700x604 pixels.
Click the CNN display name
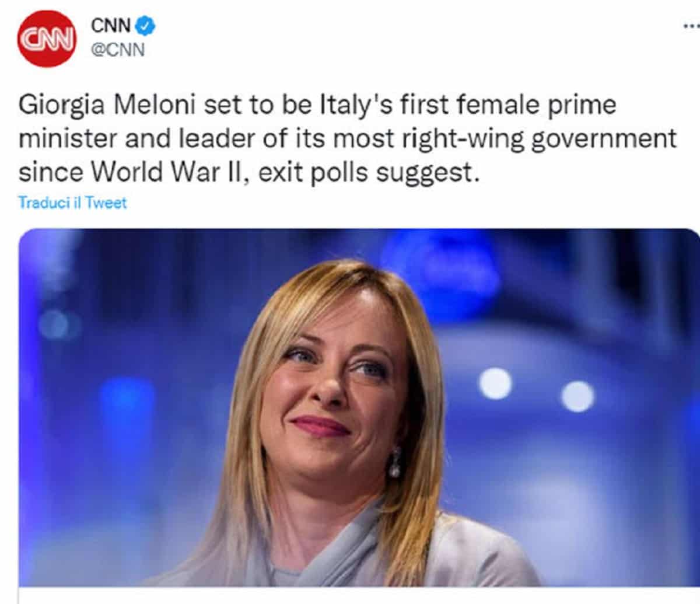108,25
